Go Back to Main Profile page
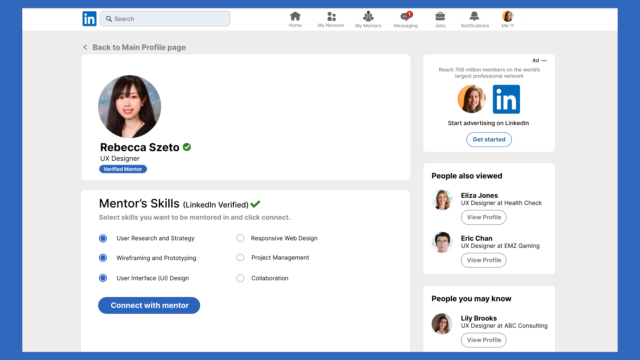This screenshot has height=360, width=640. click(x=139, y=47)
